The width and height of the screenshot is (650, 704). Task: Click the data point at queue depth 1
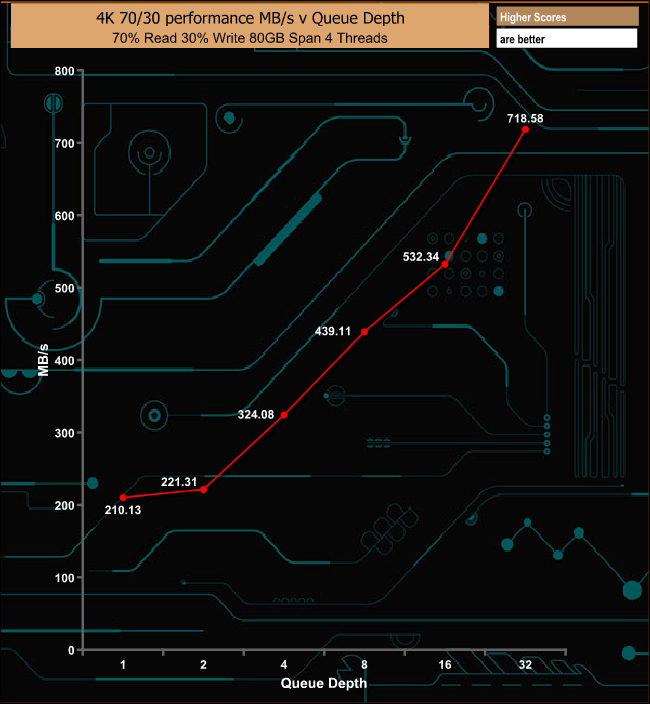click(123, 498)
